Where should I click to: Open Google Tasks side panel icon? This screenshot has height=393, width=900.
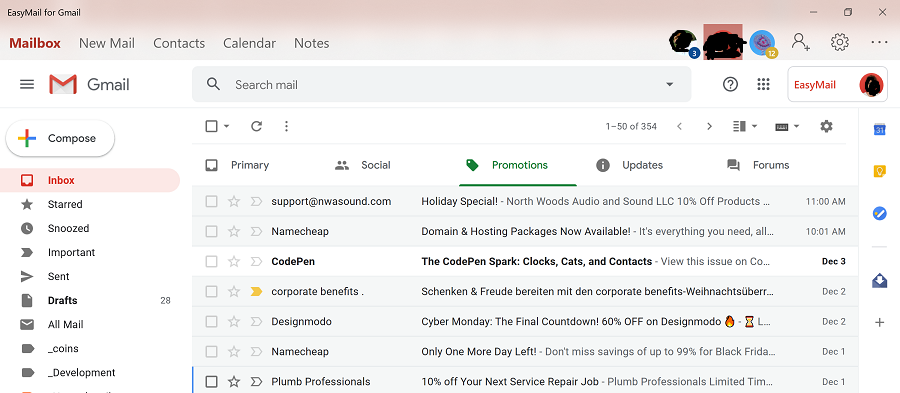(x=879, y=213)
